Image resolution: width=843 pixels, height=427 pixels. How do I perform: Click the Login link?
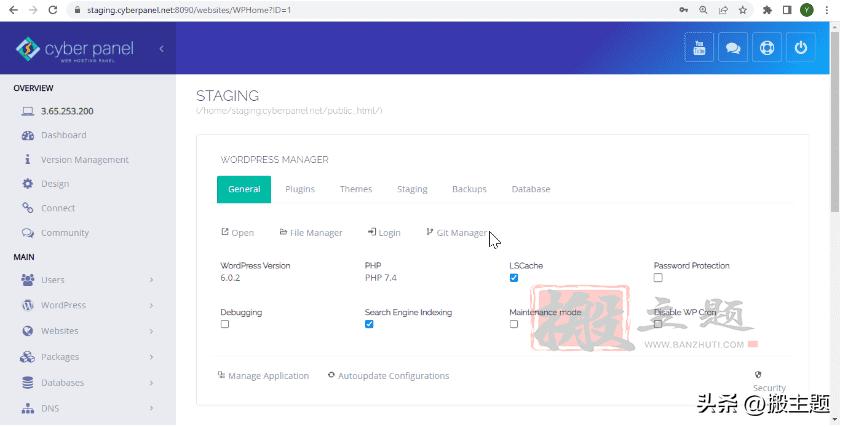pos(384,233)
